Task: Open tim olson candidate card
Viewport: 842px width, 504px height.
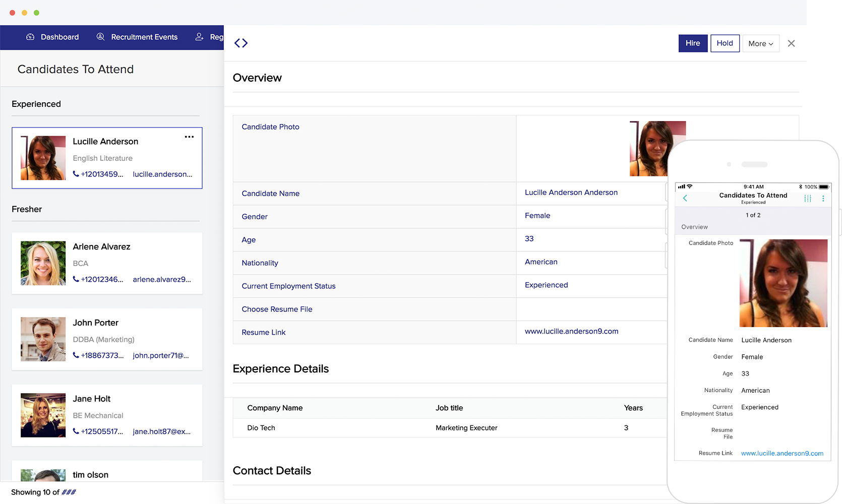Action: [x=107, y=471]
